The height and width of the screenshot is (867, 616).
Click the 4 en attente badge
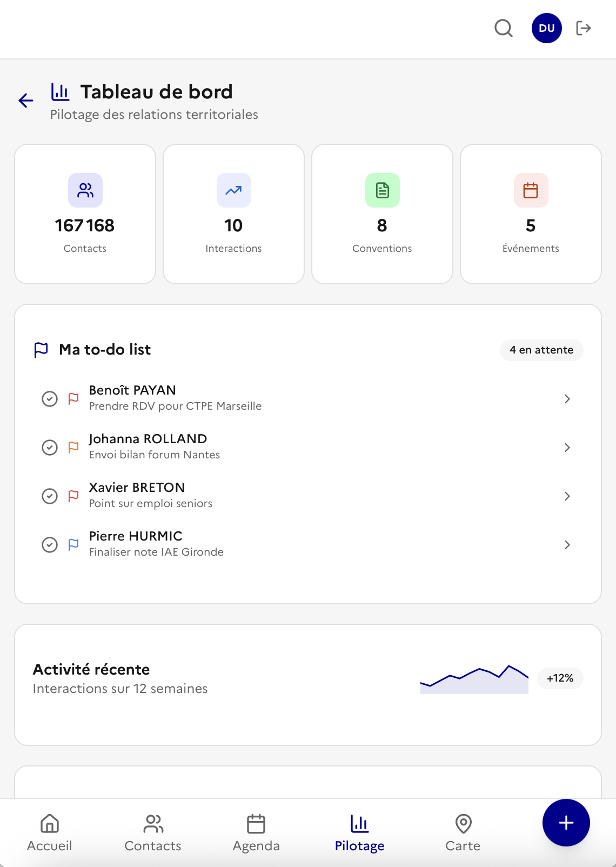pos(541,350)
